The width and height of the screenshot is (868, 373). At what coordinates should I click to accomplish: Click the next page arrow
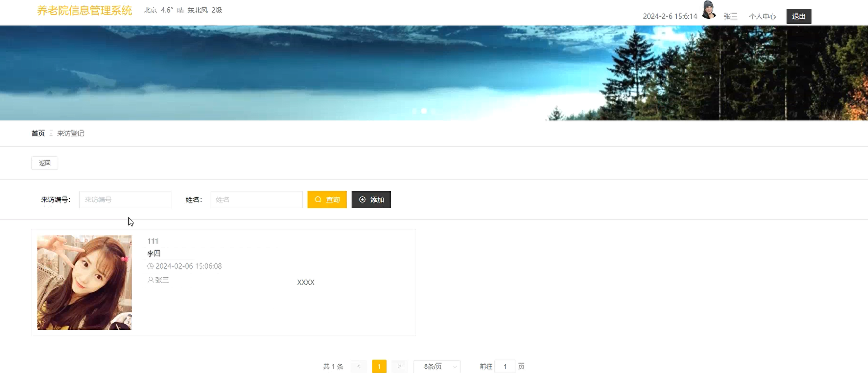[399, 366]
